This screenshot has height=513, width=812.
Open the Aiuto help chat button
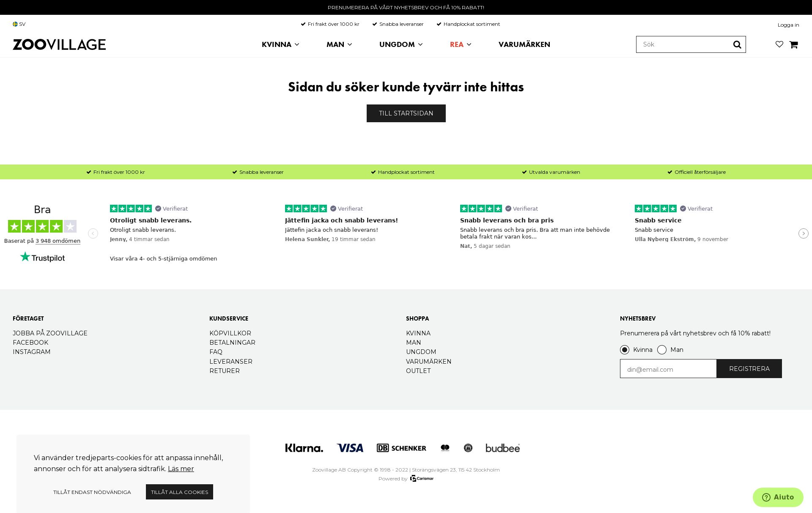point(778,497)
